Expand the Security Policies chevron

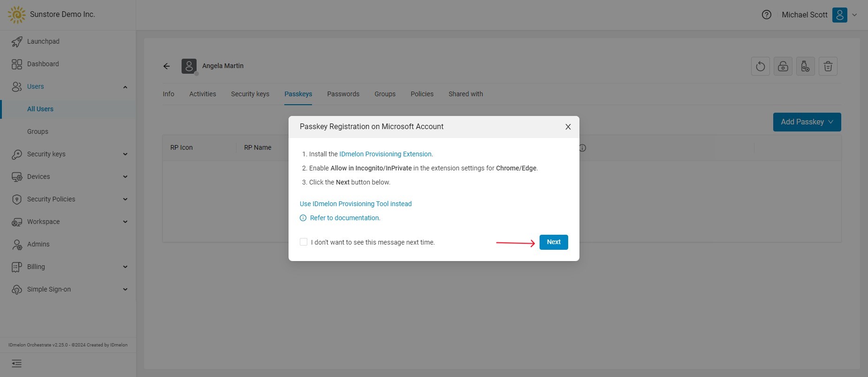point(125,199)
